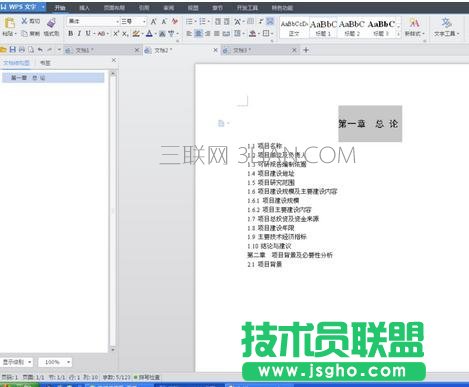The height and width of the screenshot is (387, 469).
Task: Toggle Subscript formatting
Action: [125, 34]
